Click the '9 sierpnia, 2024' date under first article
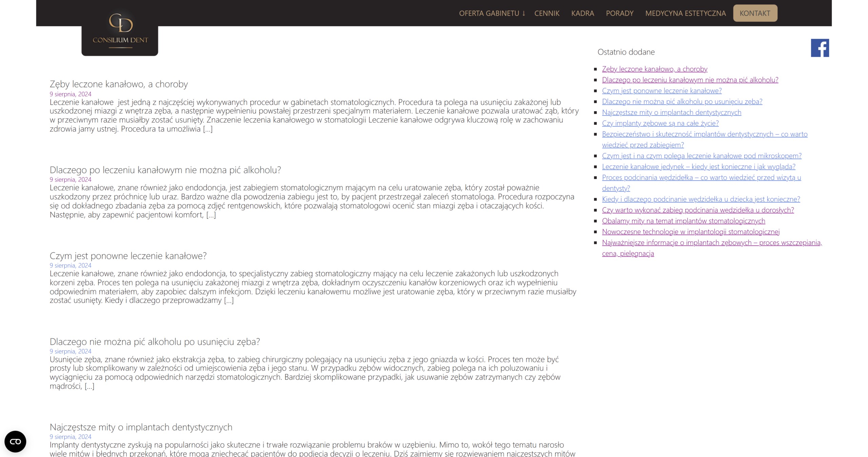 click(71, 94)
